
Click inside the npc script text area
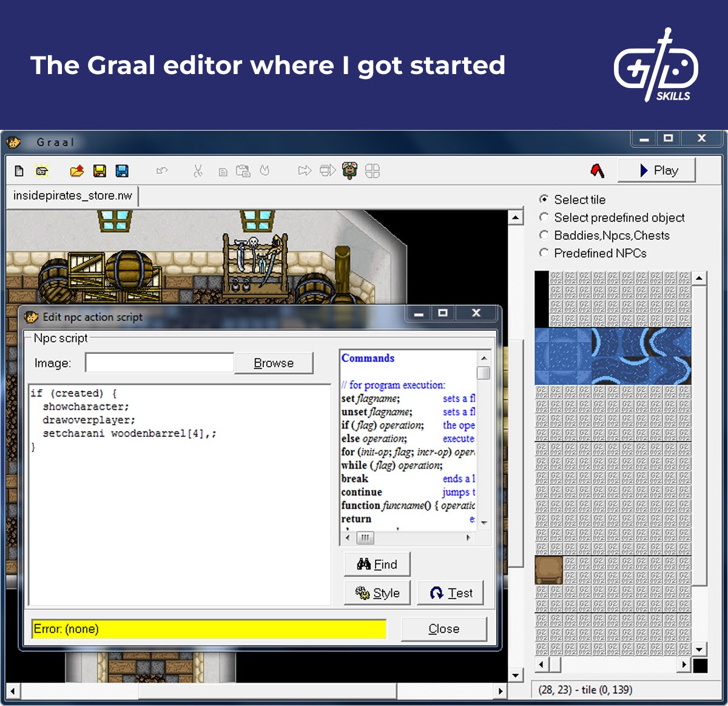pos(180,495)
